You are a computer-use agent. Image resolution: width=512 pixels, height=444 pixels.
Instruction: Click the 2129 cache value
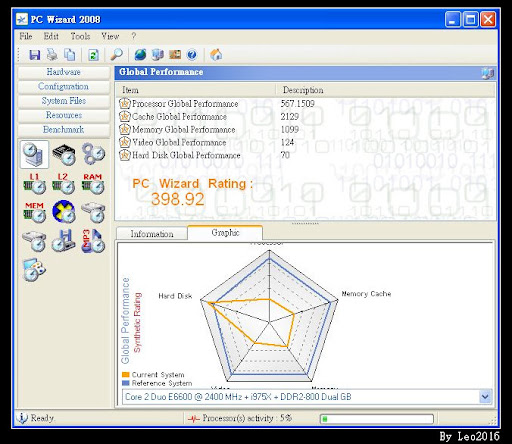pos(289,116)
